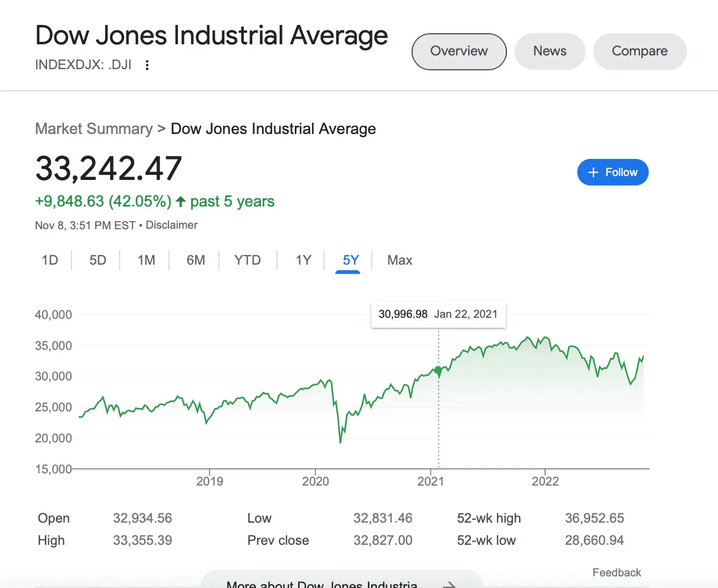Open the News tab
The width and height of the screenshot is (718, 588).
click(x=550, y=51)
